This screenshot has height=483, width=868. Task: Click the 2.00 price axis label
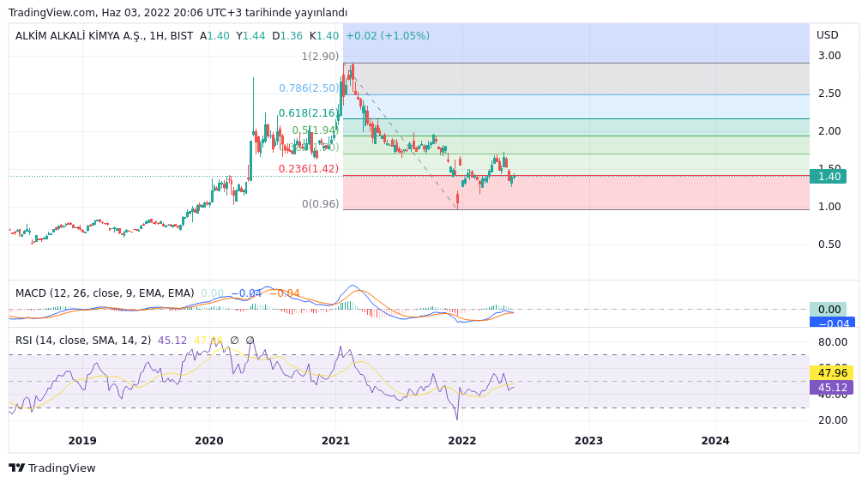[829, 130]
